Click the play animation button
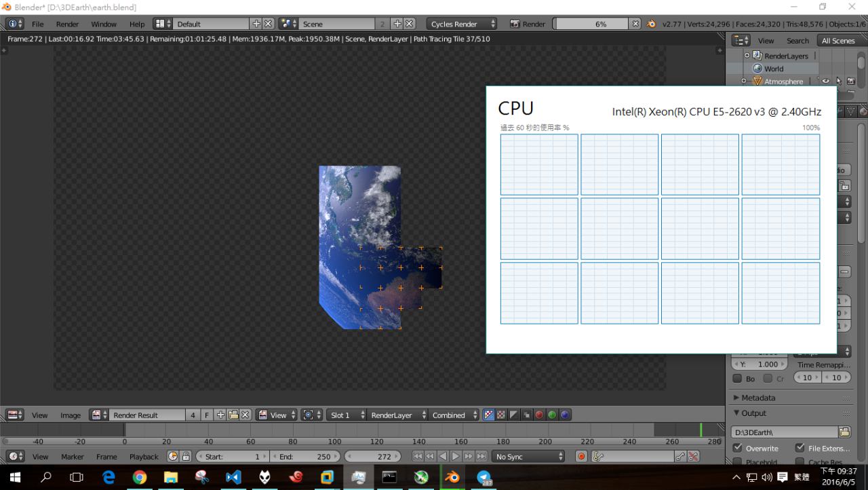Screen dimensions: 868x490 (456, 457)
